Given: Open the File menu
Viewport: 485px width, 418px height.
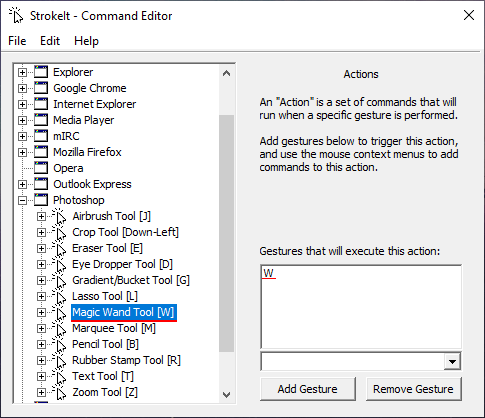Looking at the screenshot, I should pos(17,41).
